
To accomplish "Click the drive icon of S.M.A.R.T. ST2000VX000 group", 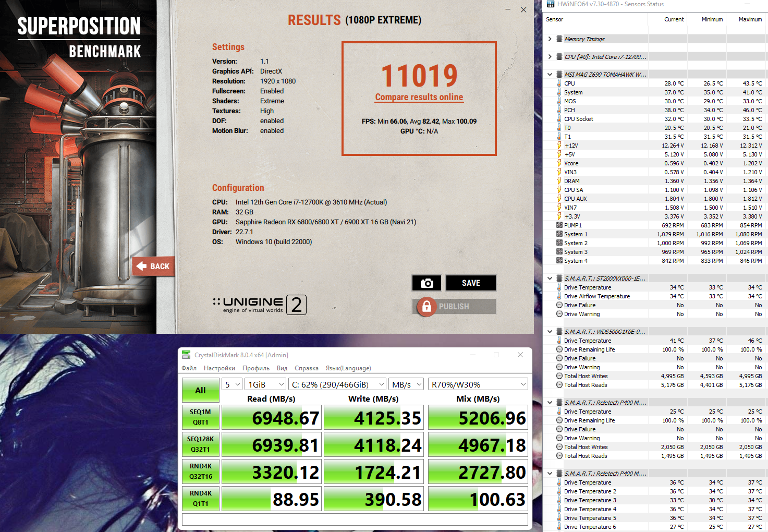I will pos(559,279).
